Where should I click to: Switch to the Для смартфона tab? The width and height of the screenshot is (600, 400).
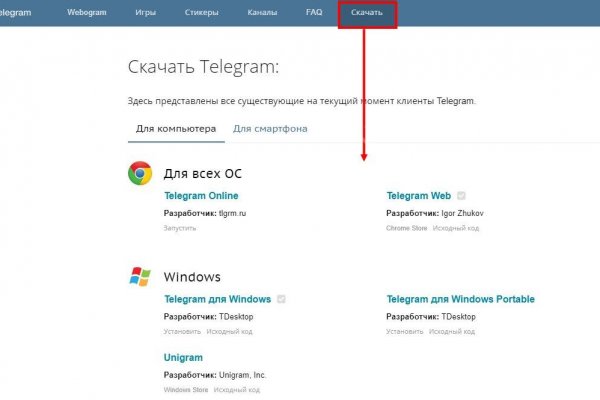pos(270,129)
